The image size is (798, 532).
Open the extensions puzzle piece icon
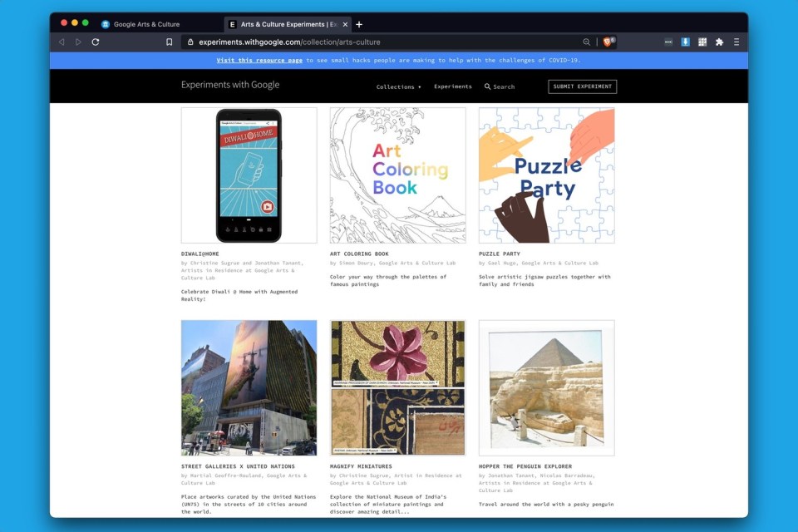(x=719, y=42)
